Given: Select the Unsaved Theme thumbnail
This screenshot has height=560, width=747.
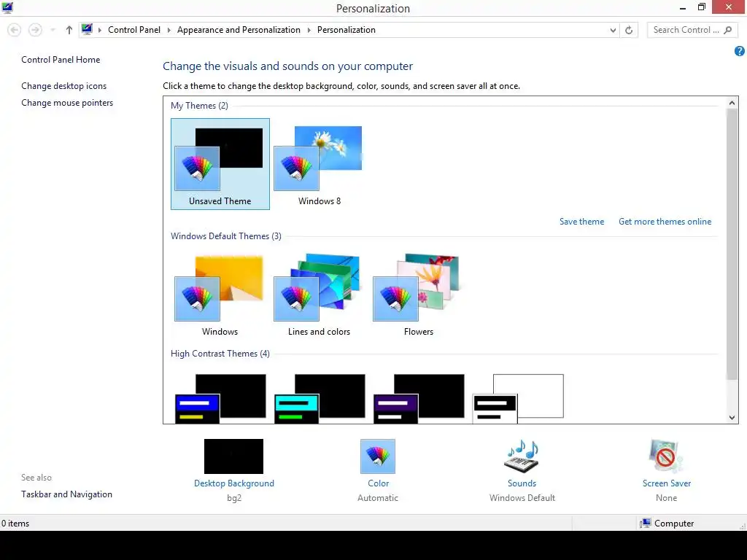Looking at the screenshot, I should pyautogui.click(x=220, y=163).
